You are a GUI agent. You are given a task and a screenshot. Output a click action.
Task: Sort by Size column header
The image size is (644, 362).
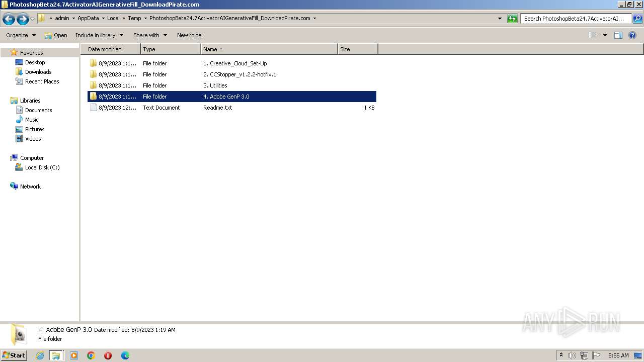coord(358,49)
